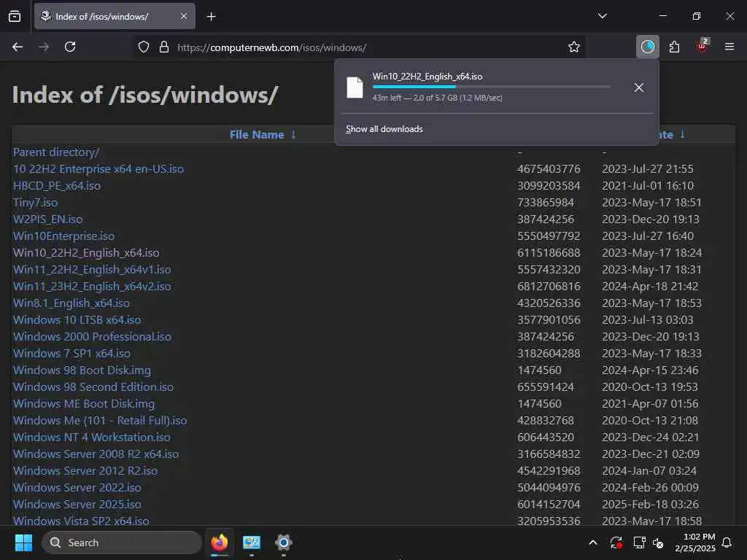The width and height of the screenshot is (747, 560).
Task: Go forward with the forward arrow
Action: click(x=44, y=47)
